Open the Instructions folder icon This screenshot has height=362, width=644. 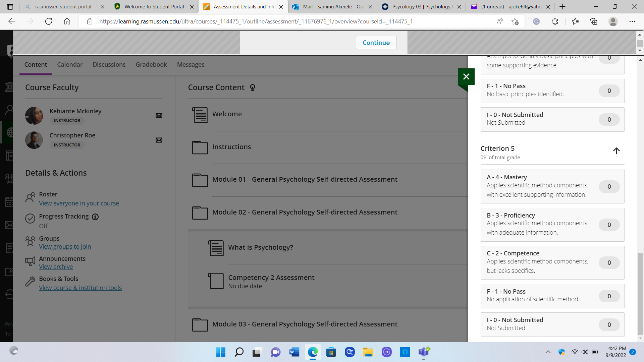tap(200, 147)
